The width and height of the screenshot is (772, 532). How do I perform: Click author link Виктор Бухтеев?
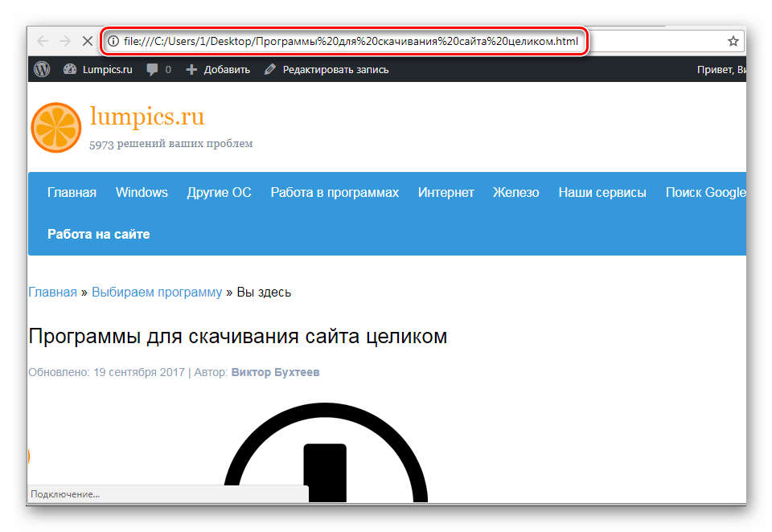(276, 373)
